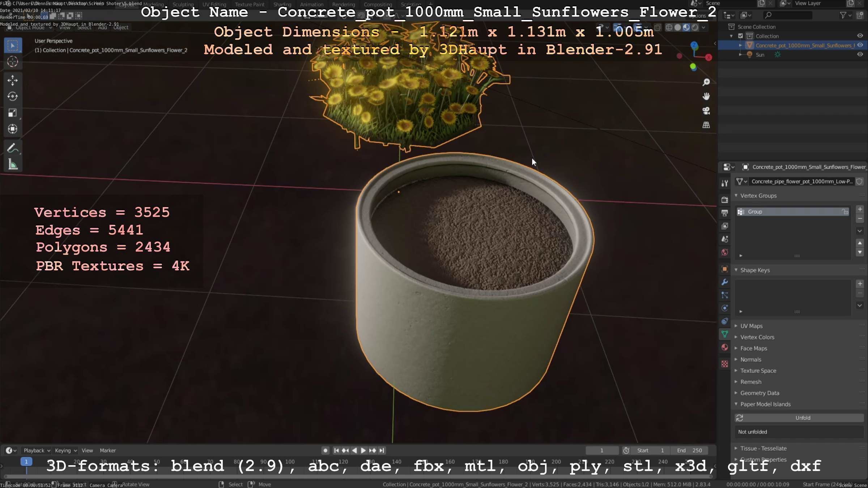Click the pan view hand icon

point(706,96)
